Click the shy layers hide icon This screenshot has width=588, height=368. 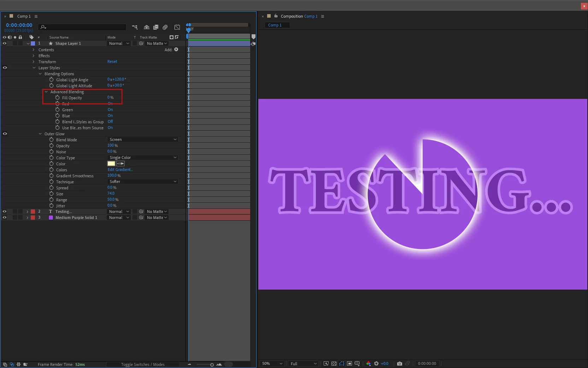146,27
